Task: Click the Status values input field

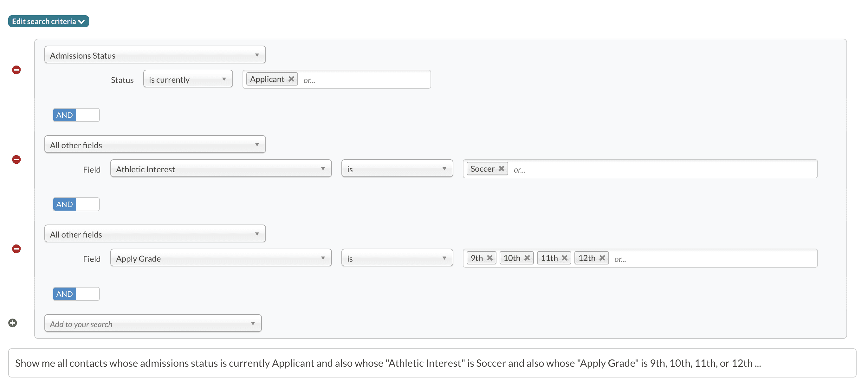Action: tap(364, 79)
